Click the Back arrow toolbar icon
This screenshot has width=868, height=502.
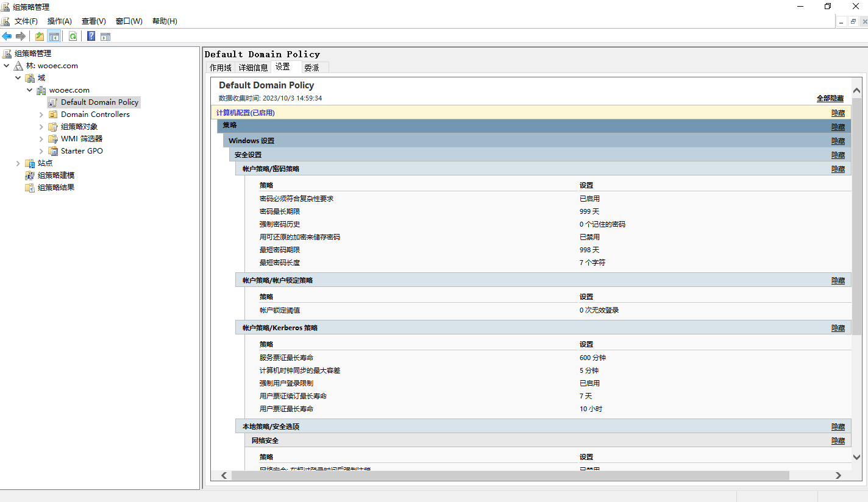[7, 36]
